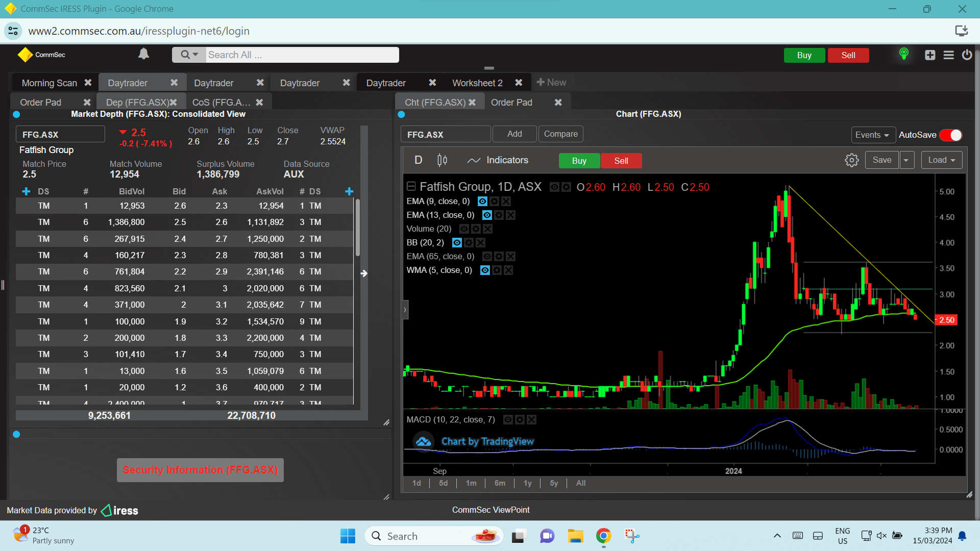This screenshot has height=551, width=980.
Task: Open the search category dropdown arrow
Action: (x=195, y=55)
